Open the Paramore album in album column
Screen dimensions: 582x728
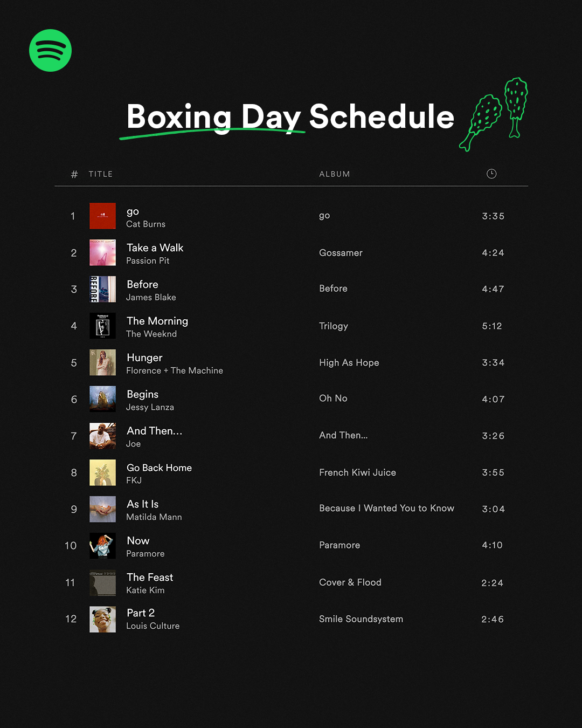339,545
